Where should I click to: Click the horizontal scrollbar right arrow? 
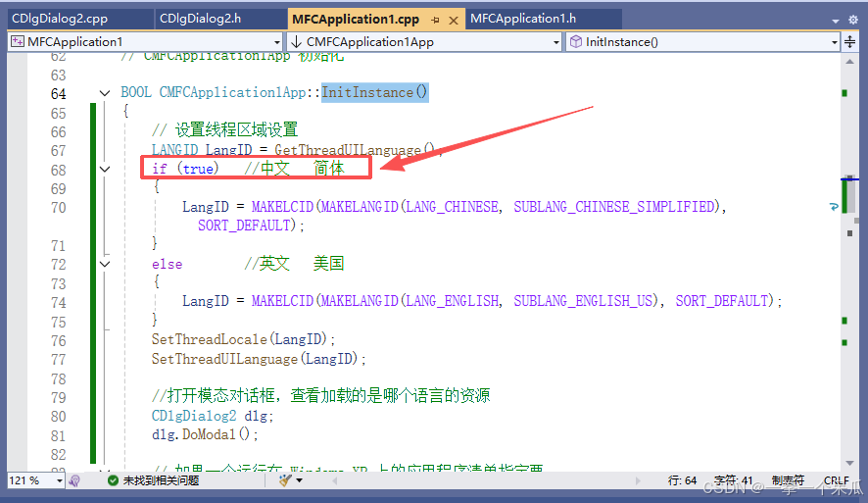coord(637,480)
